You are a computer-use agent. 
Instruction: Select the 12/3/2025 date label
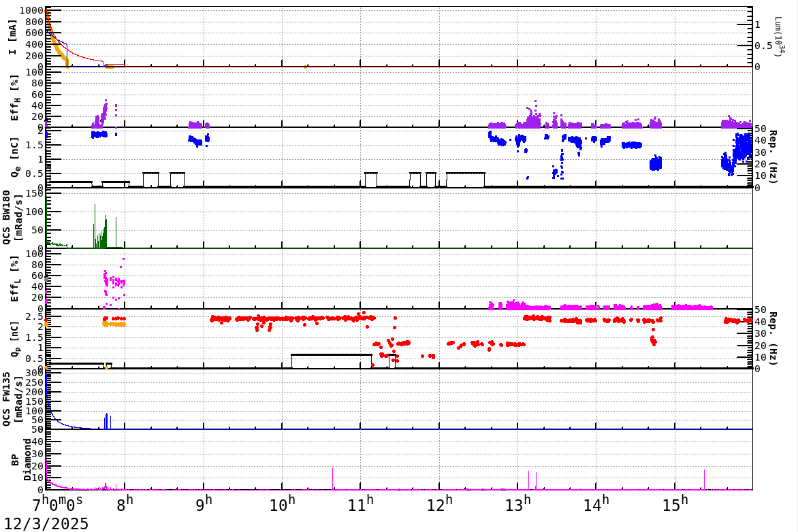[45, 524]
